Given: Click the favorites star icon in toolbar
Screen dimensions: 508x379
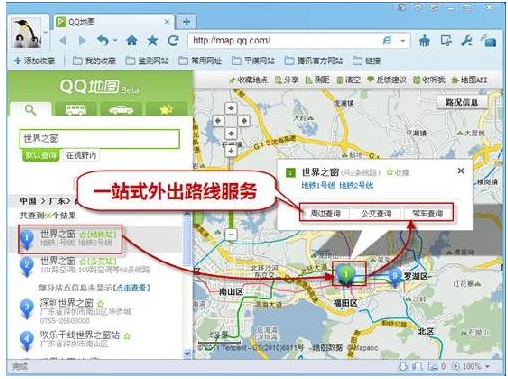Looking at the screenshot, I should coord(153,41).
